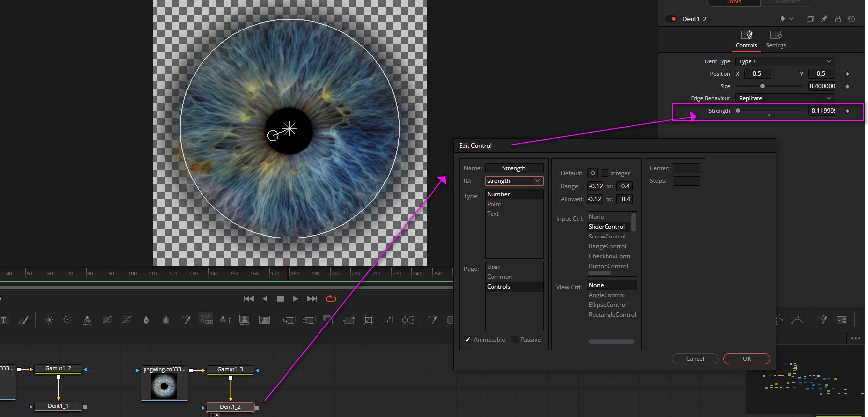Switch to the Settings tab

coord(776,39)
